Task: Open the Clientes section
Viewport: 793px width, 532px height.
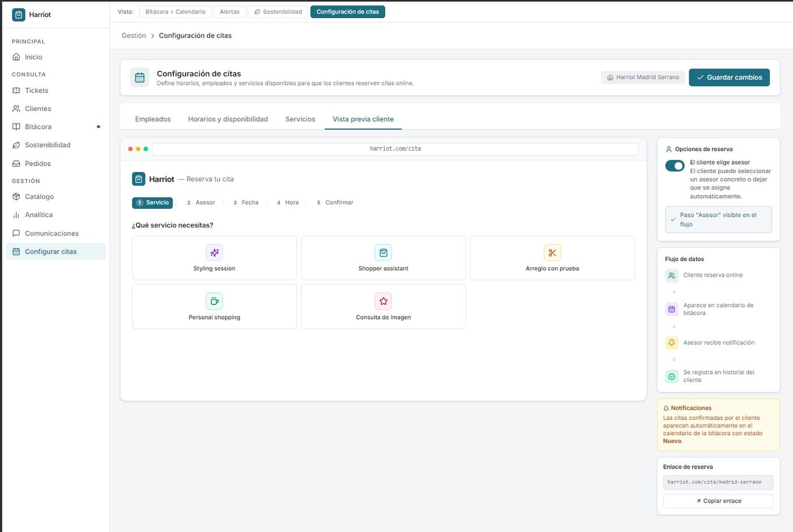Action: tap(56, 109)
